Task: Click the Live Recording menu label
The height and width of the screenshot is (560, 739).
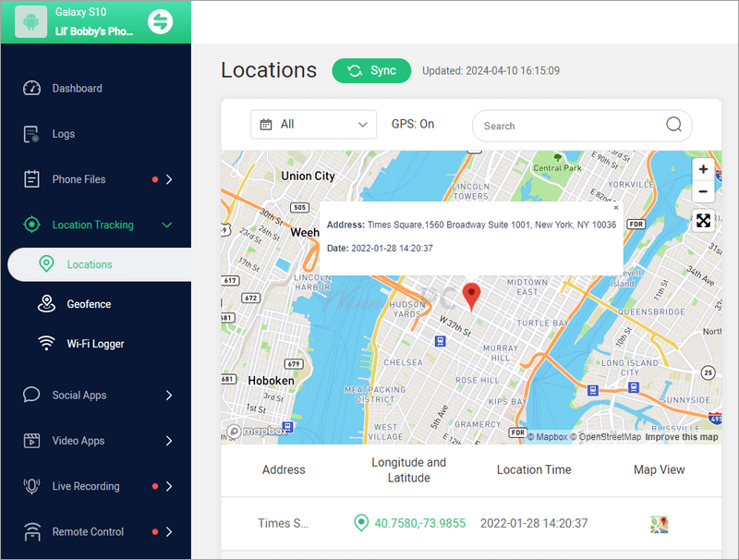Action: 86,486
